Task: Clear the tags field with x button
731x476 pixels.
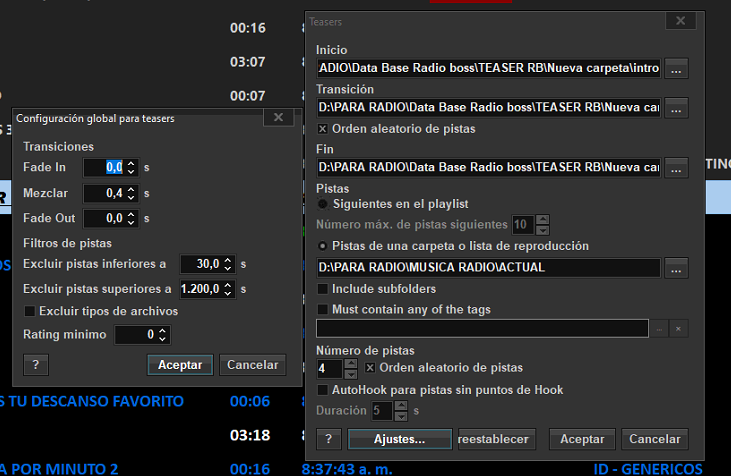Action: 678,329
